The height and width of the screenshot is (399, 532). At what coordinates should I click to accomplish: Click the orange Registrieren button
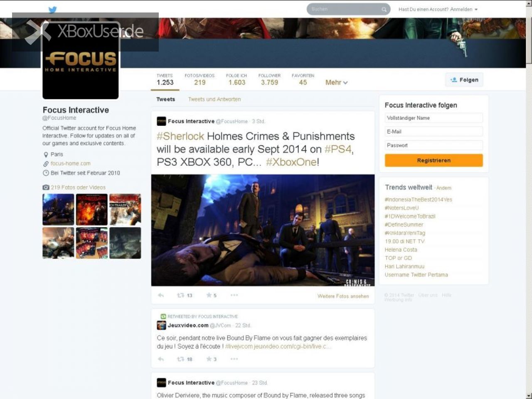(434, 160)
